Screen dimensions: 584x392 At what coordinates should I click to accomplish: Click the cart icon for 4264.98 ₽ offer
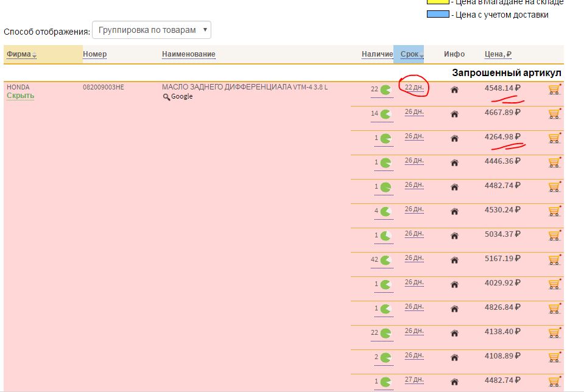[554, 138]
